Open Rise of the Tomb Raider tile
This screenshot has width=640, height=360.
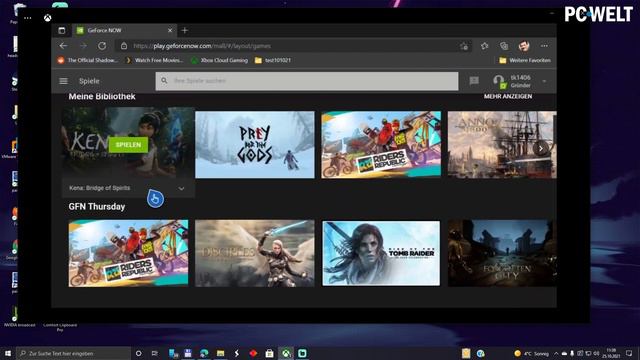381,253
